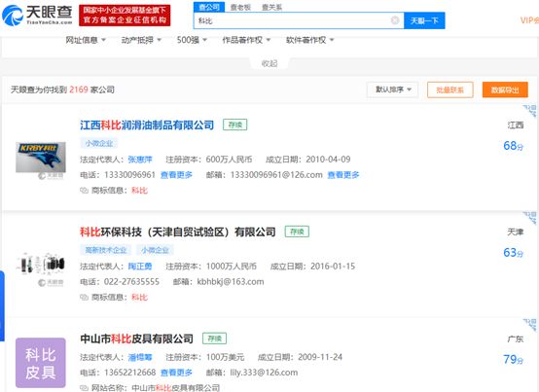Screen dimensions: 539x392
Task: Open 中山市科比皮具有限公司 company page
Action: 136,339
